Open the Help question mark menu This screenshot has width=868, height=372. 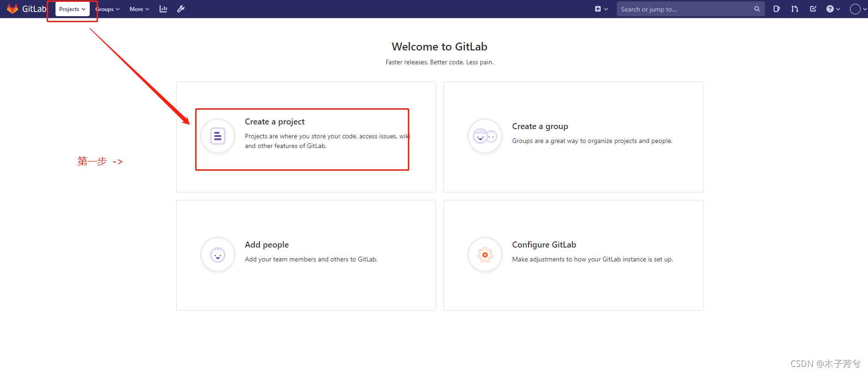pos(833,9)
